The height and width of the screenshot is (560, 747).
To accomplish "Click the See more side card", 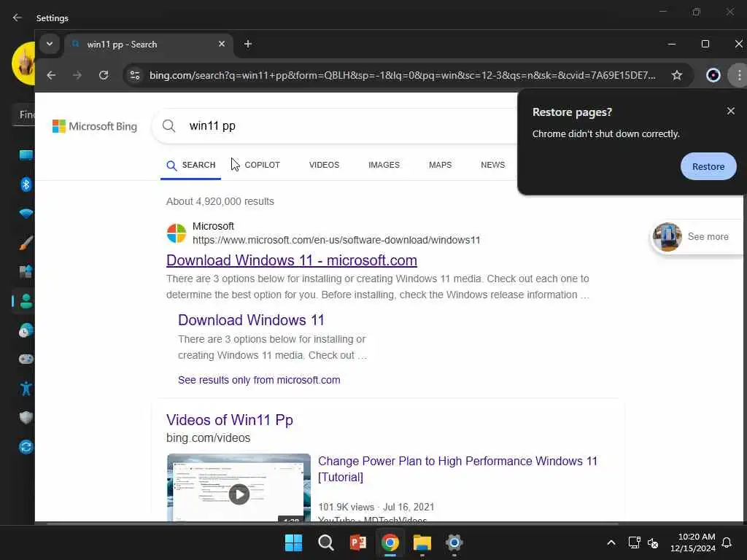I will tap(697, 237).
